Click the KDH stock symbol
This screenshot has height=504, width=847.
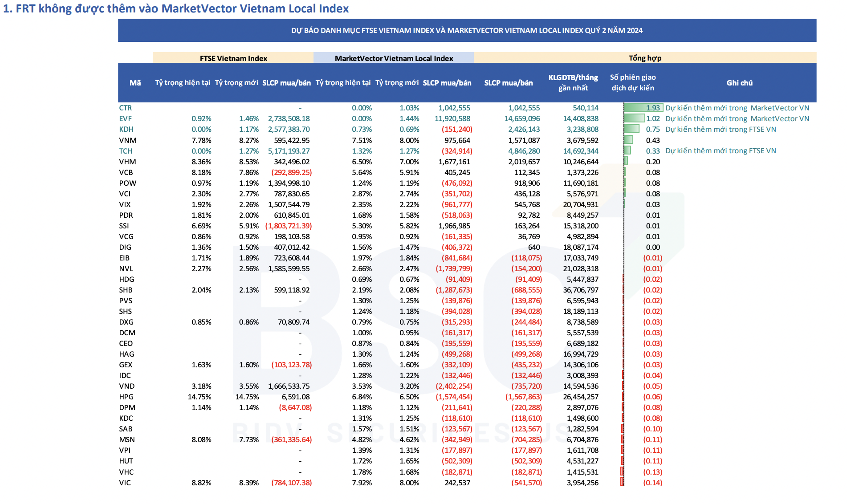(126, 129)
